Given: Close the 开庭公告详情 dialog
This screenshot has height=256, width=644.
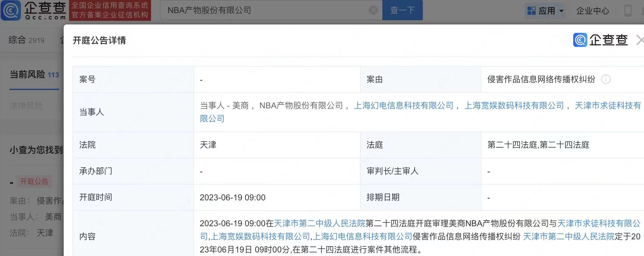Looking at the screenshot, I should pyautogui.click(x=640, y=40).
